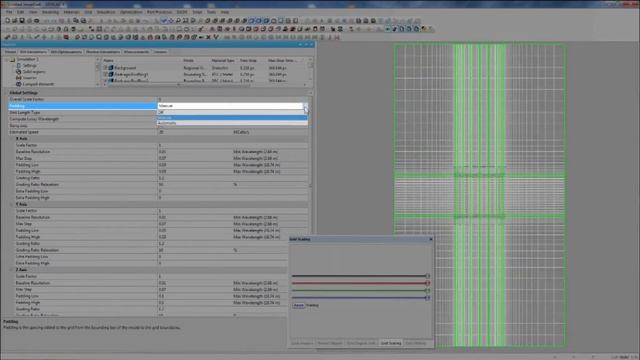The image size is (640, 360).
Task: Click the red X icon in third toolbar row
Action: click(209, 37)
